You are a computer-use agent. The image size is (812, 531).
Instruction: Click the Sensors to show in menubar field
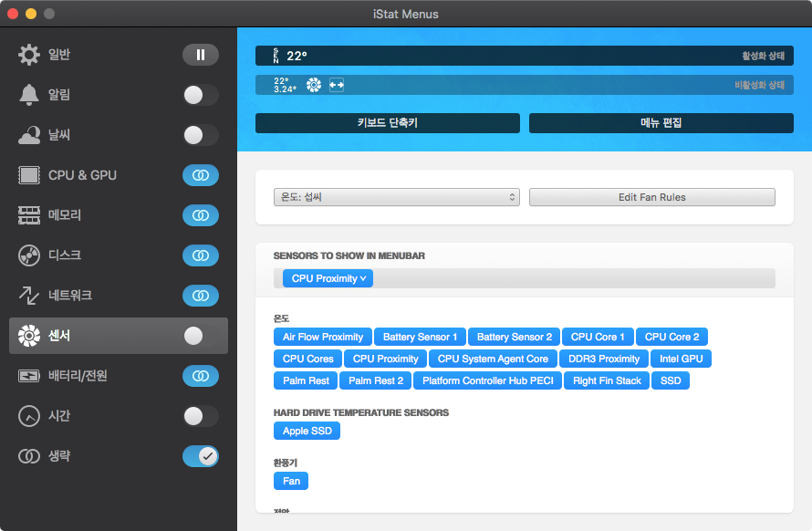(x=525, y=278)
